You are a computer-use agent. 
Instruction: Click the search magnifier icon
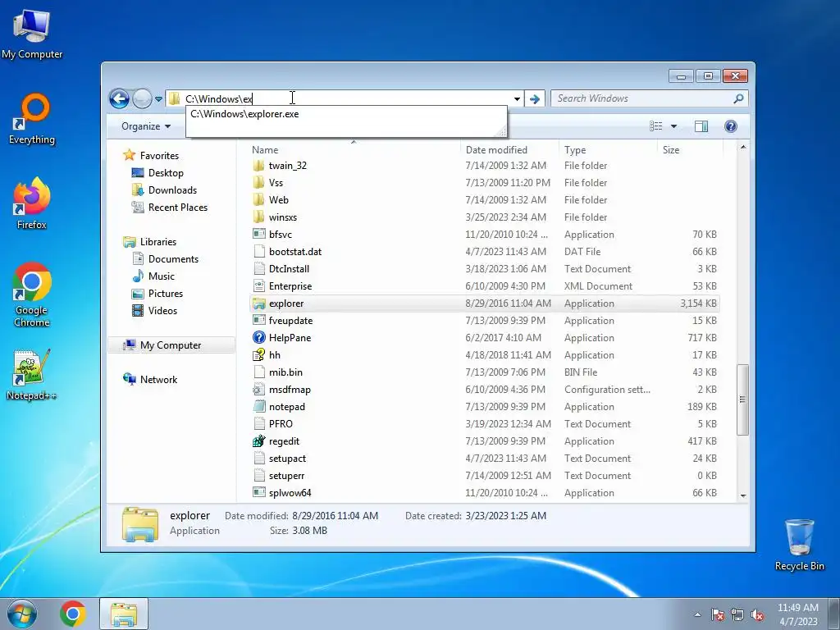tap(739, 98)
